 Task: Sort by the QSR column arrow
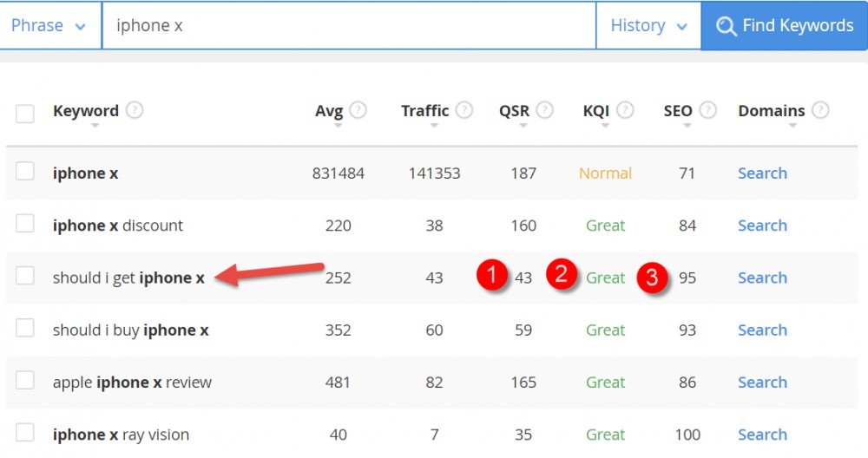coord(523,126)
